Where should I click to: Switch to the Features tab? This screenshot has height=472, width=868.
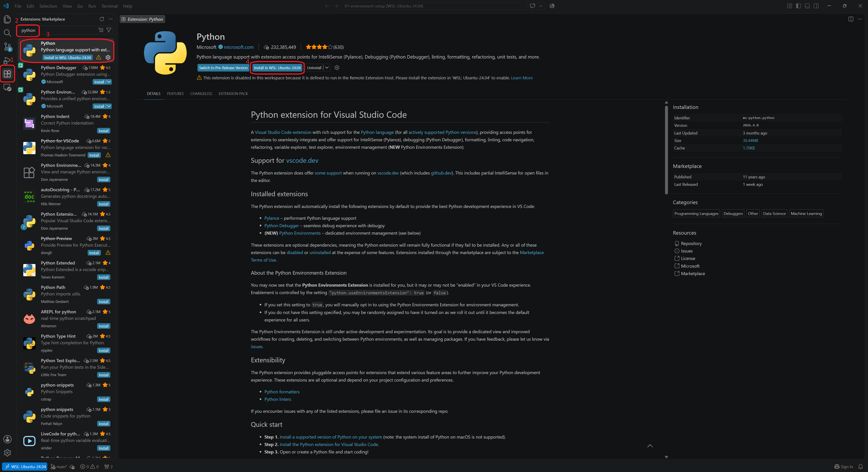coord(175,94)
